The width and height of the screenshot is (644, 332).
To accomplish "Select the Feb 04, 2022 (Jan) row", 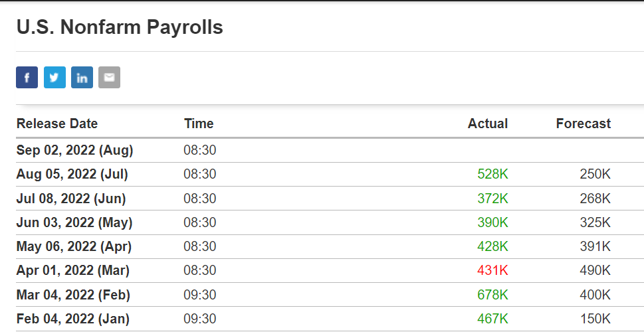I will [330, 319].
